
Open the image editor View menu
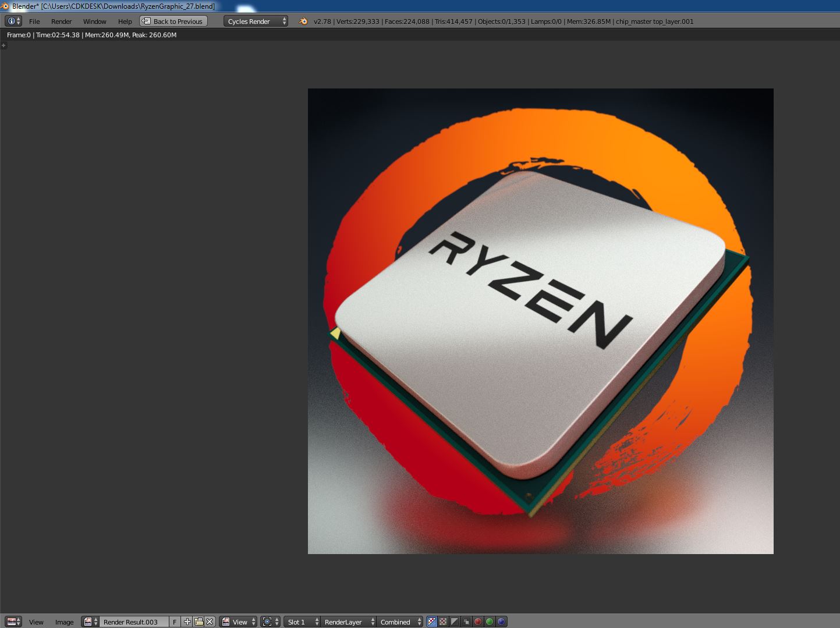click(x=36, y=622)
